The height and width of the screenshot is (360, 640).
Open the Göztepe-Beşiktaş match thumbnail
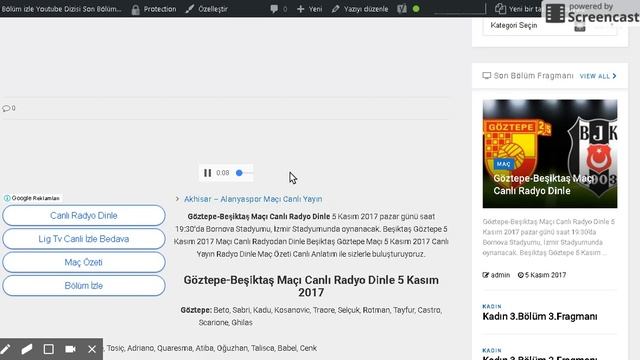pyautogui.click(x=550, y=153)
